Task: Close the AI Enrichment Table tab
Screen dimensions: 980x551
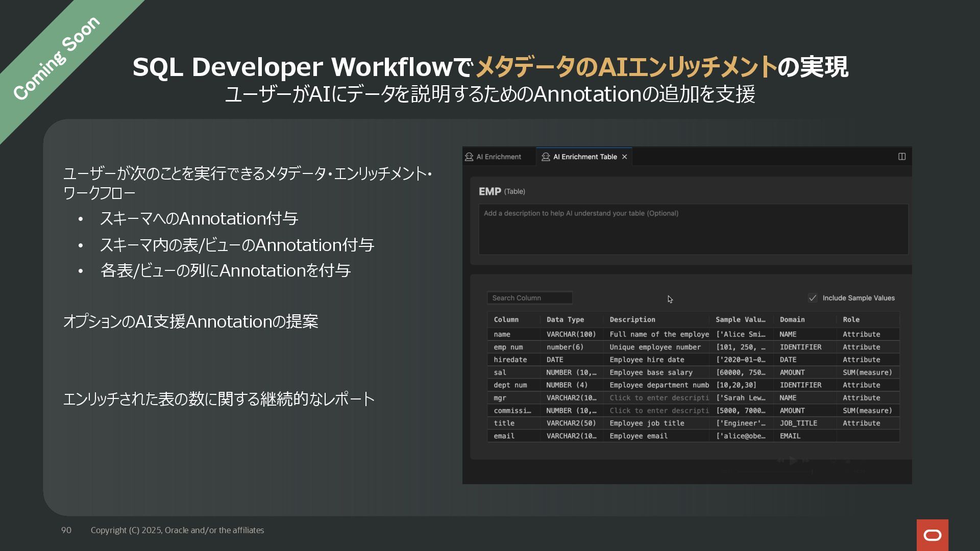Action: (x=624, y=157)
